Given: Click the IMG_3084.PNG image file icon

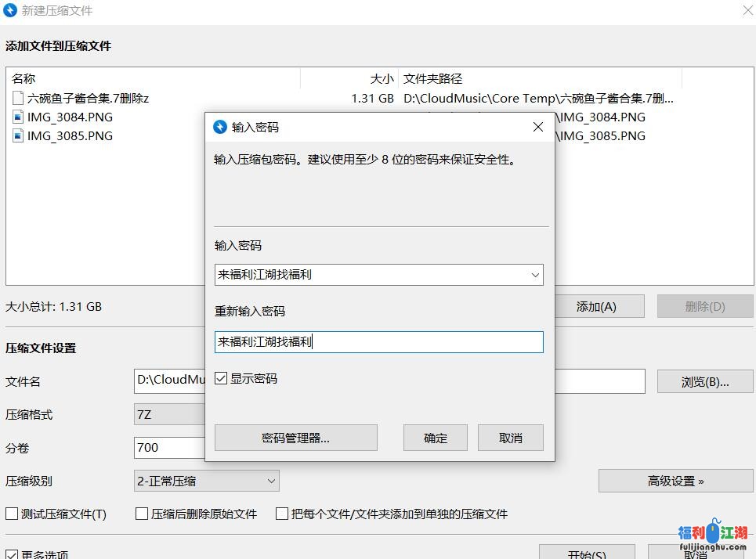Looking at the screenshot, I should click(x=18, y=117).
